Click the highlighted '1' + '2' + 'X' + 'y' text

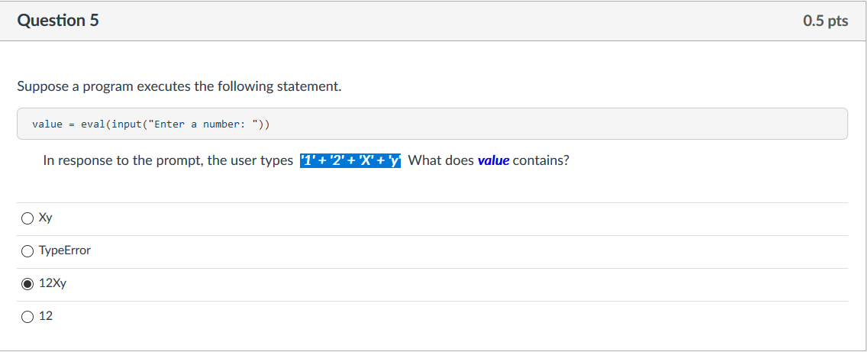[350, 161]
